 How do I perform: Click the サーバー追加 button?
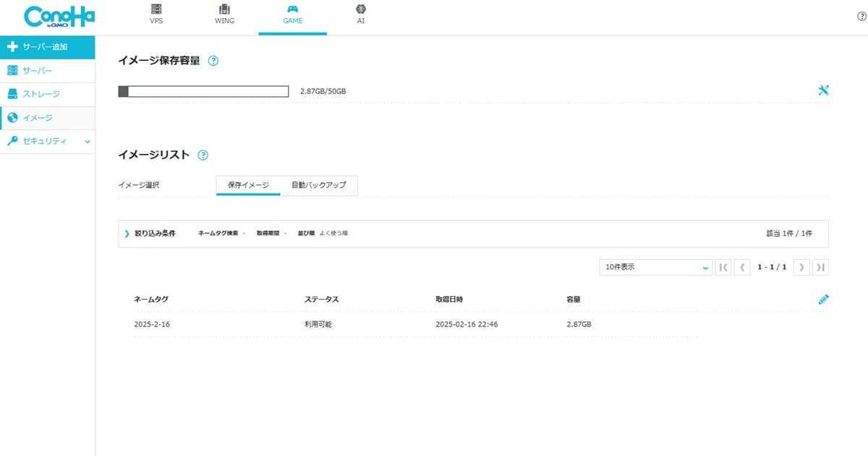click(x=47, y=47)
